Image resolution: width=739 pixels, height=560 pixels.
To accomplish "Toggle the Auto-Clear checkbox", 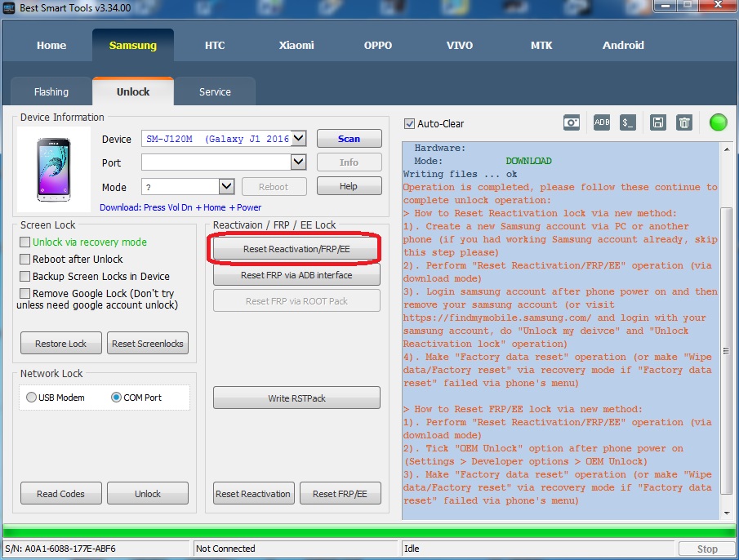I will pyautogui.click(x=410, y=124).
